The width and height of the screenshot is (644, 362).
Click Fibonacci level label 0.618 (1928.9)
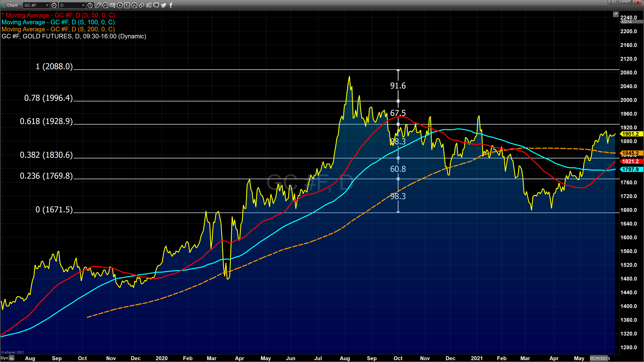pos(46,121)
